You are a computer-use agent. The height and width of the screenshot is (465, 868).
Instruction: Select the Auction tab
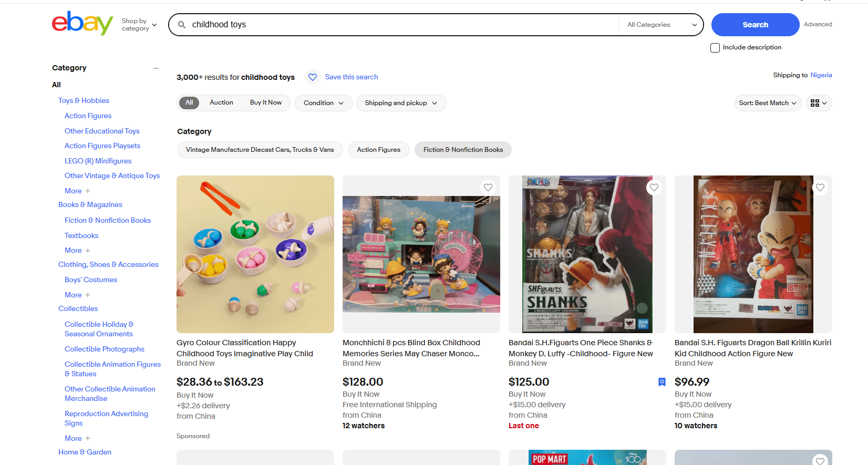221,102
